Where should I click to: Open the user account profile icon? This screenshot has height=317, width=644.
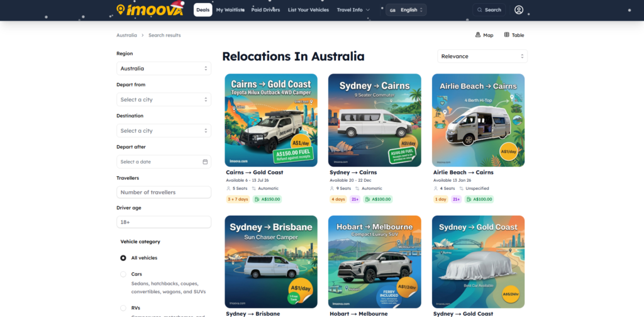519,10
